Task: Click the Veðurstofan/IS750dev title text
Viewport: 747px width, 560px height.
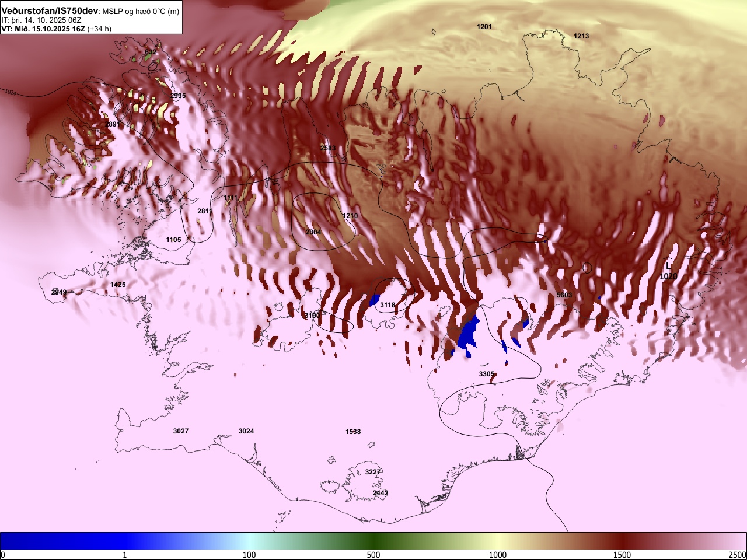Action: point(51,10)
